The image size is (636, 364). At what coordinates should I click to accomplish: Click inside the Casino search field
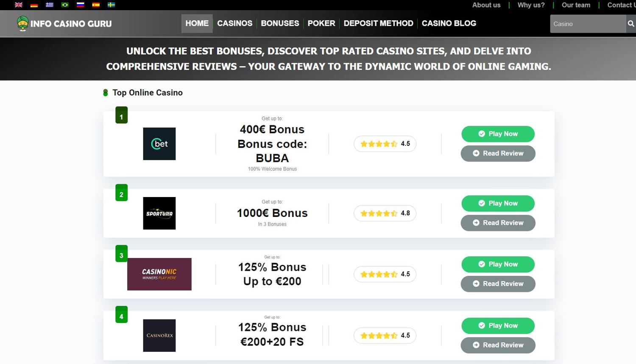coord(587,24)
